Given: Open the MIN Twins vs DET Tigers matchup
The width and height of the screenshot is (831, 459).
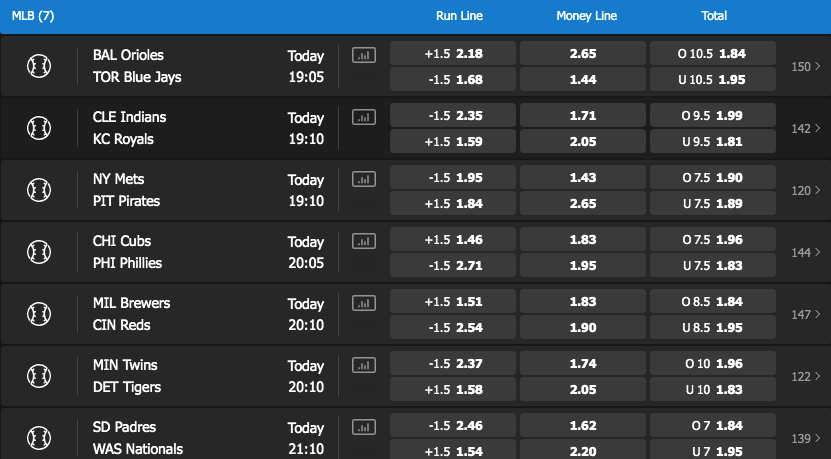Looking at the screenshot, I should [x=127, y=376].
